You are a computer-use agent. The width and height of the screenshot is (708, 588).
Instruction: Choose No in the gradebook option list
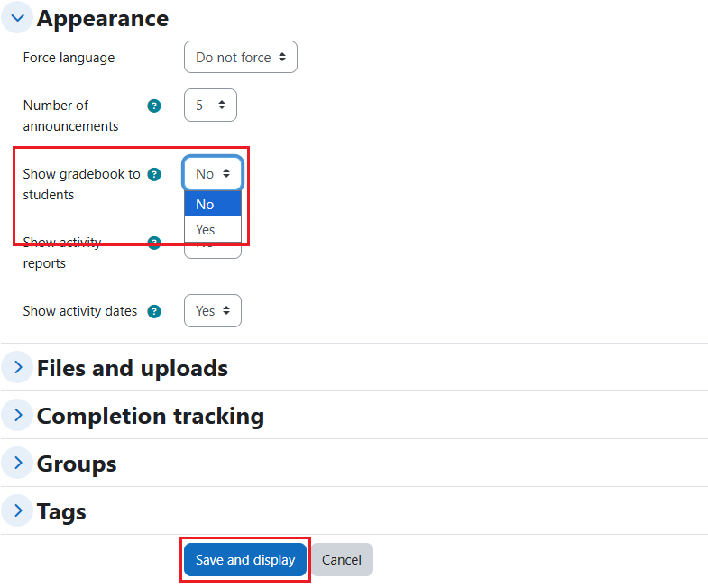(213, 204)
